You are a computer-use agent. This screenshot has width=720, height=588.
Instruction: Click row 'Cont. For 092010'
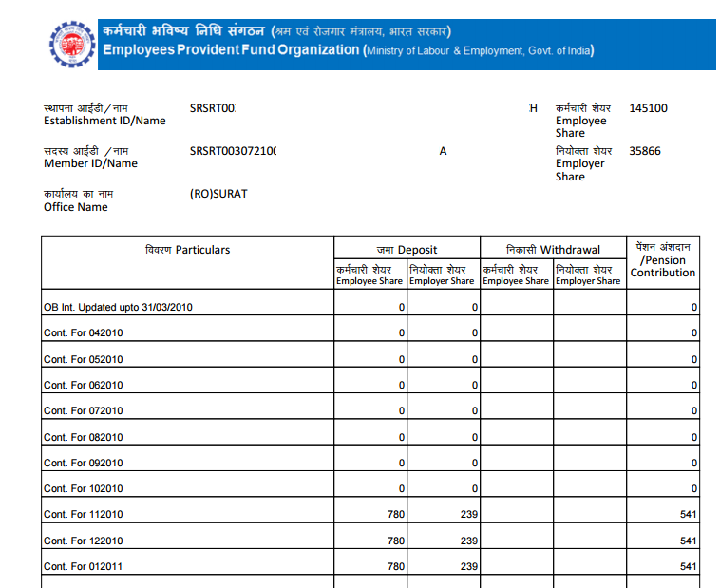click(x=370, y=458)
